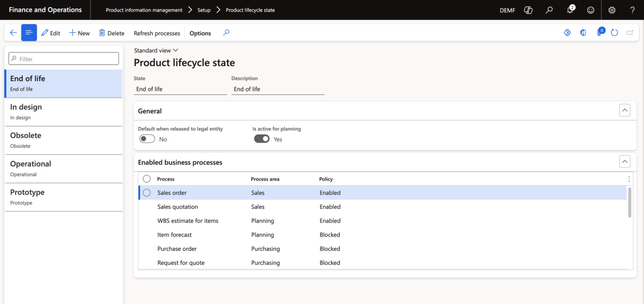Image resolution: width=644 pixels, height=304 pixels.
Task: Open the settings gear icon
Action: (612, 10)
